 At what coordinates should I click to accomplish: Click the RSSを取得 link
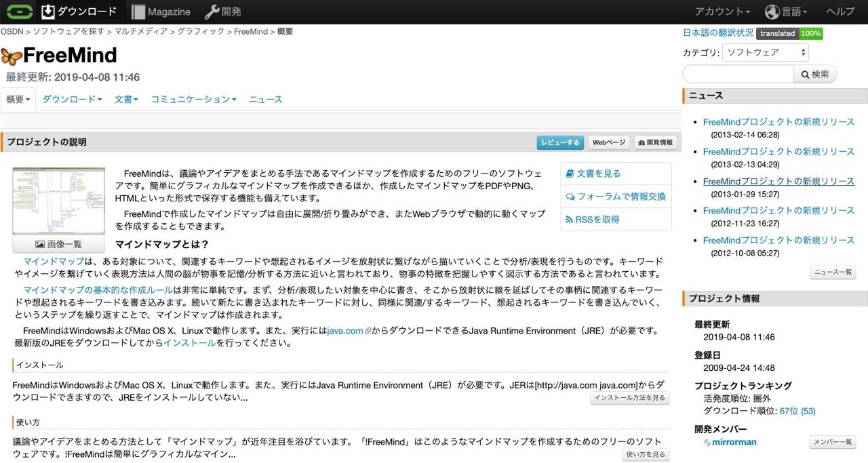(598, 220)
